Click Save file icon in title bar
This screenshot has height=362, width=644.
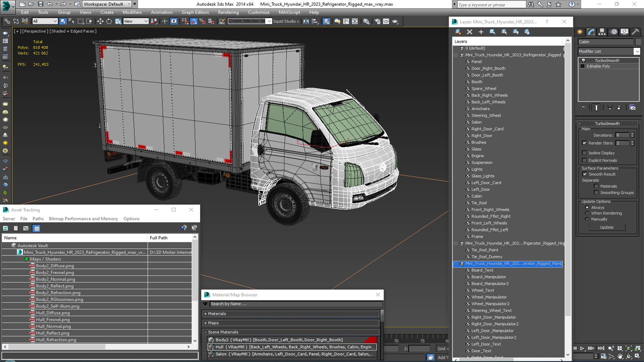coord(40,4)
